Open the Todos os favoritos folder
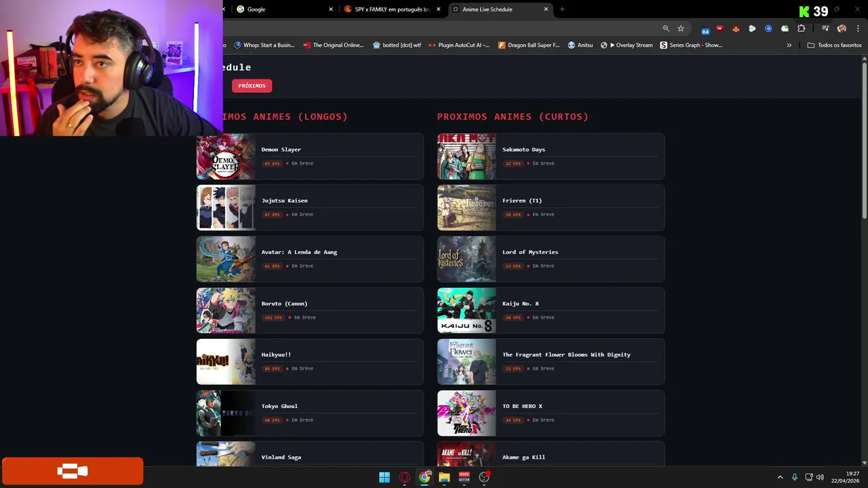Image resolution: width=868 pixels, height=488 pixels. [x=834, y=45]
